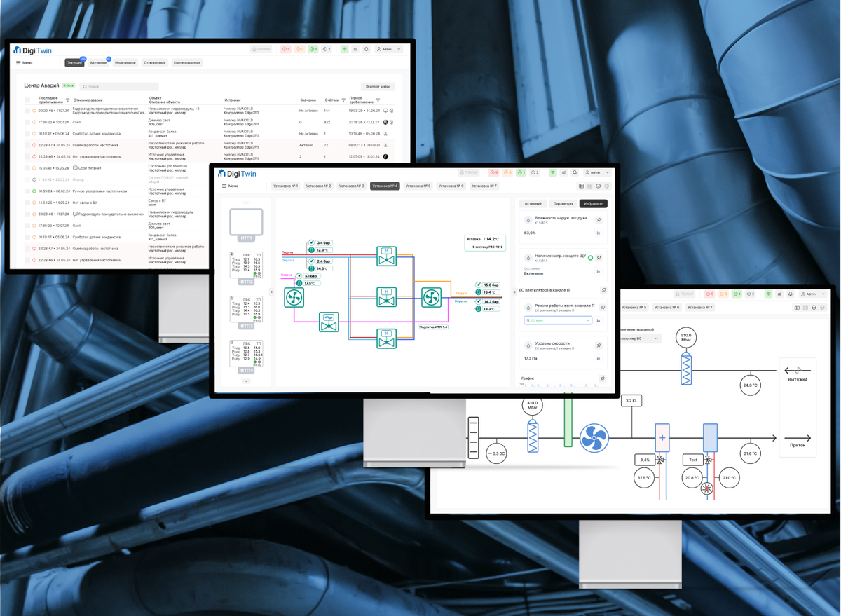Tick the checkbox of the first Ошибка работы частотника row
Image resolution: width=841 pixels, height=616 pixels.
click(28, 145)
